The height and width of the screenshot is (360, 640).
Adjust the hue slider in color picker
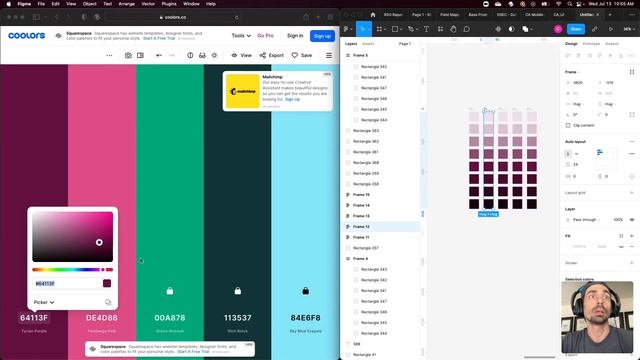pos(73,269)
